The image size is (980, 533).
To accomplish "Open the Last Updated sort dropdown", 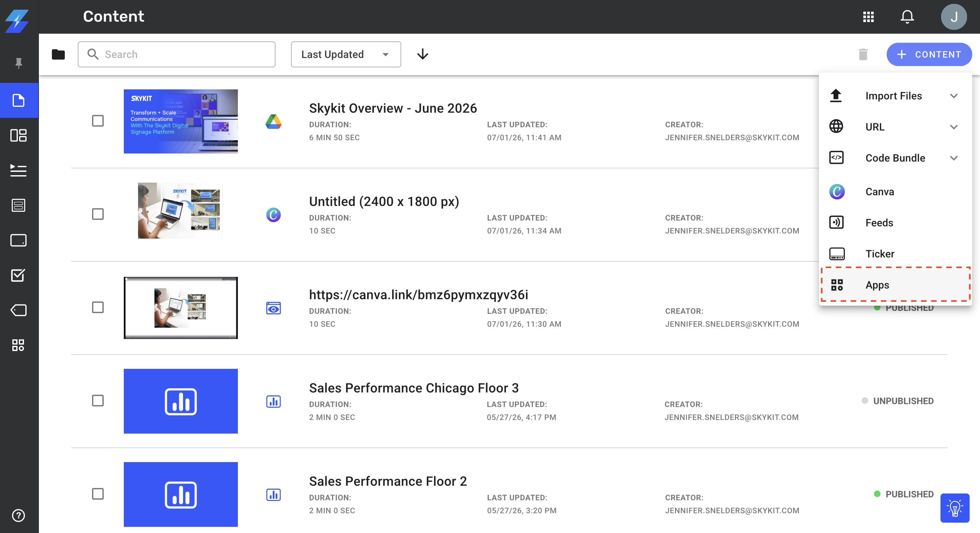I will pyautogui.click(x=346, y=54).
